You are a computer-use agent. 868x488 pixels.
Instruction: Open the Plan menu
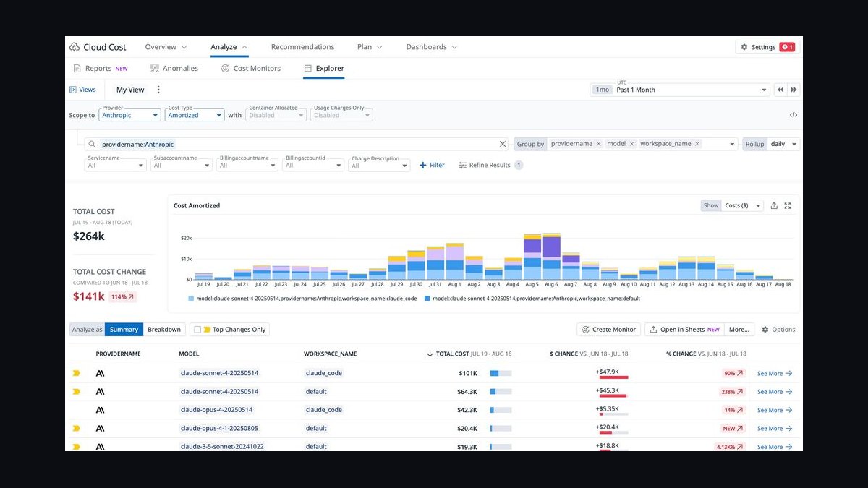pos(370,47)
